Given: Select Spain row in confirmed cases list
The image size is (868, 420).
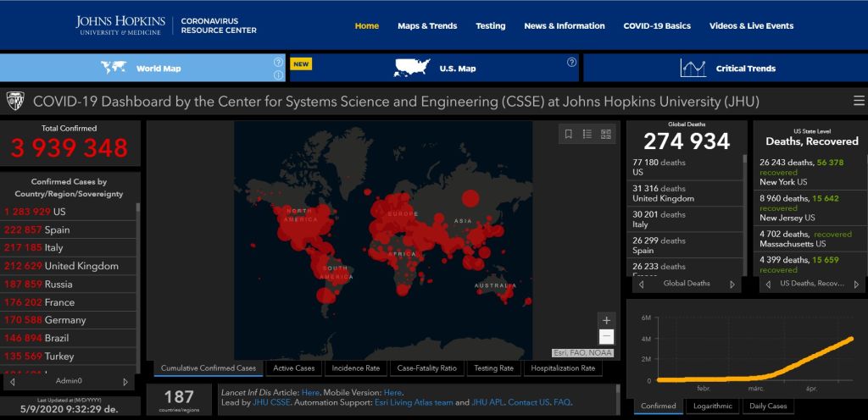Looking at the screenshot, I should (68, 229).
